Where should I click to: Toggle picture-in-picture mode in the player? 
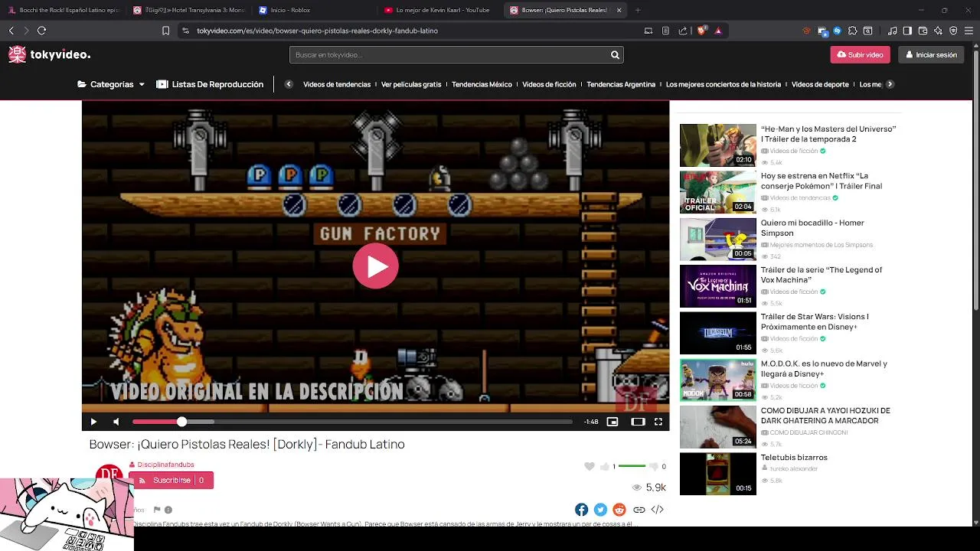[612, 422]
